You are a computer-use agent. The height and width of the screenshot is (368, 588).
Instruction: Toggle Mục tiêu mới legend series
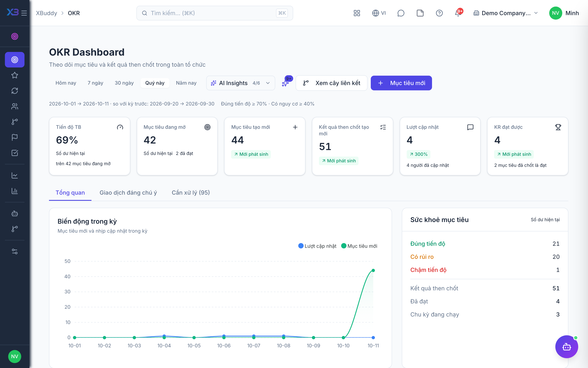(359, 246)
